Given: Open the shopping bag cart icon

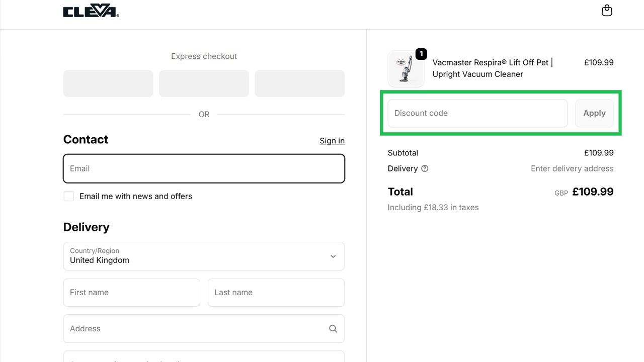Looking at the screenshot, I should [x=607, y=11].
